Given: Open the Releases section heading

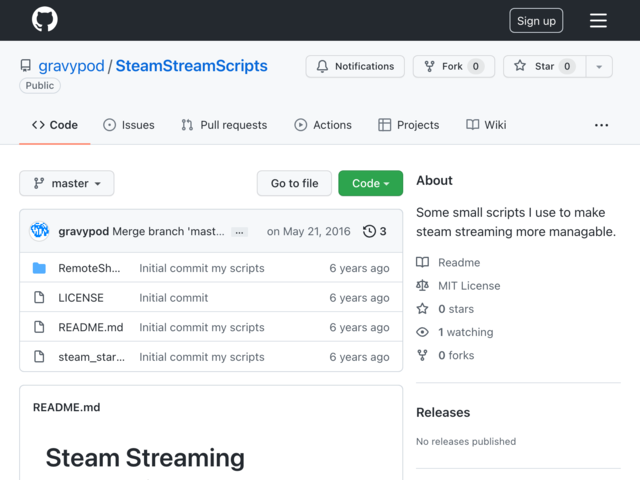Looking at the screenshot, I should pos(443,412).
